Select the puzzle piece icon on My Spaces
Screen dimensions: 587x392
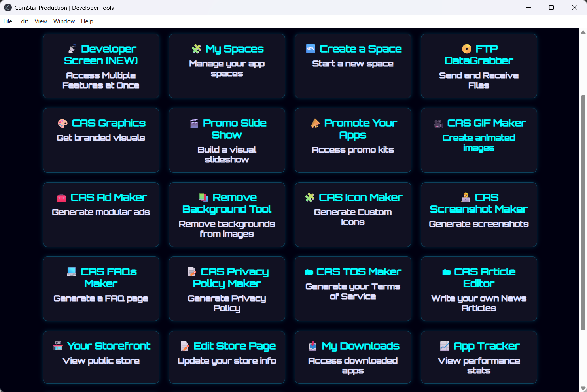click(x=196, y=49)
